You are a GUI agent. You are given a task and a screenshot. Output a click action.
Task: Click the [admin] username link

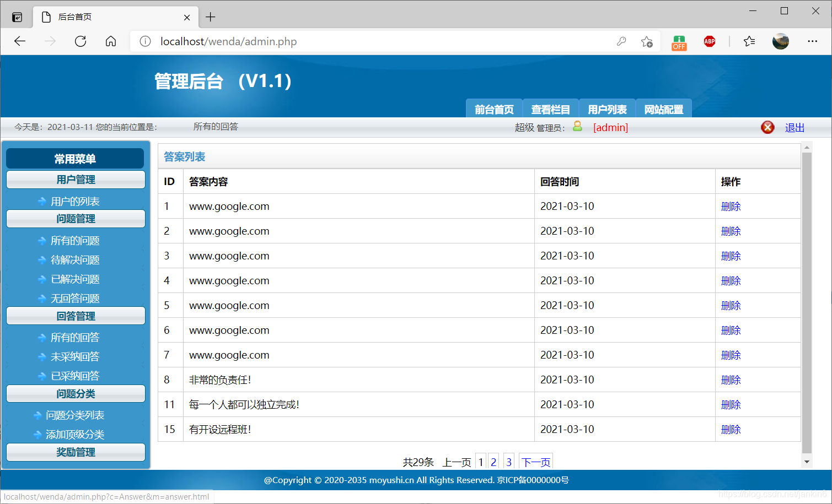pos(610,128)
